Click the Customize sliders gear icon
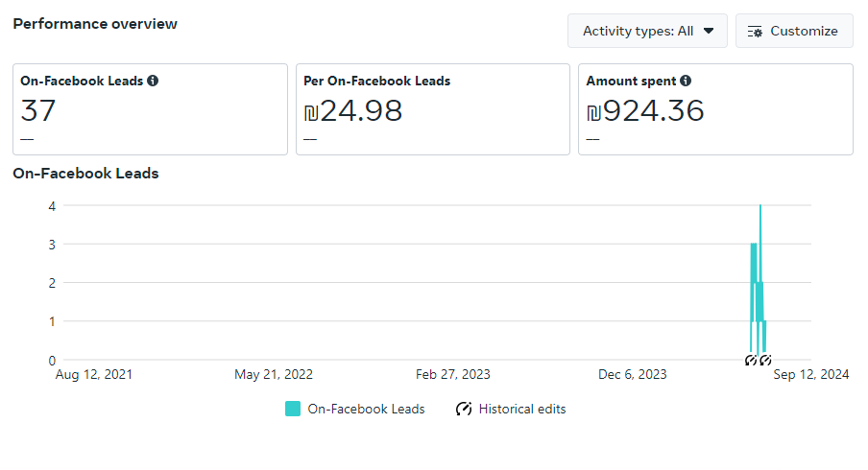The image size is (868, 470). tap(755, 32)
